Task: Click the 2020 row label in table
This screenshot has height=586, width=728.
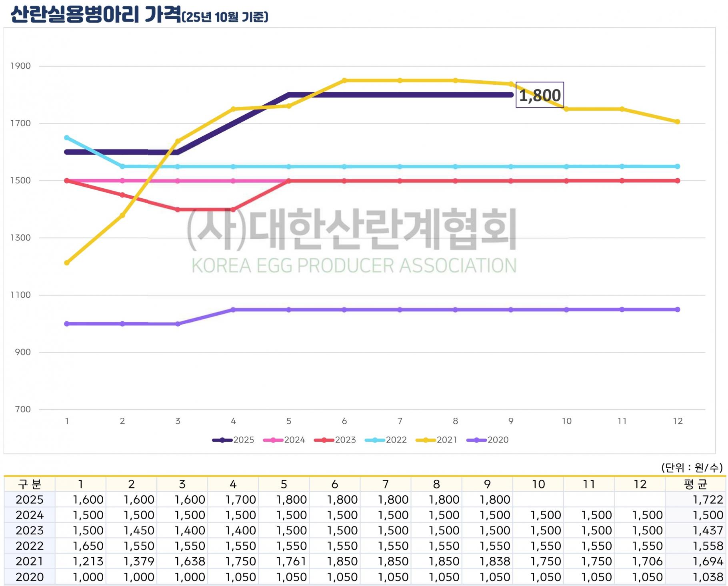Action: (30, 577)
